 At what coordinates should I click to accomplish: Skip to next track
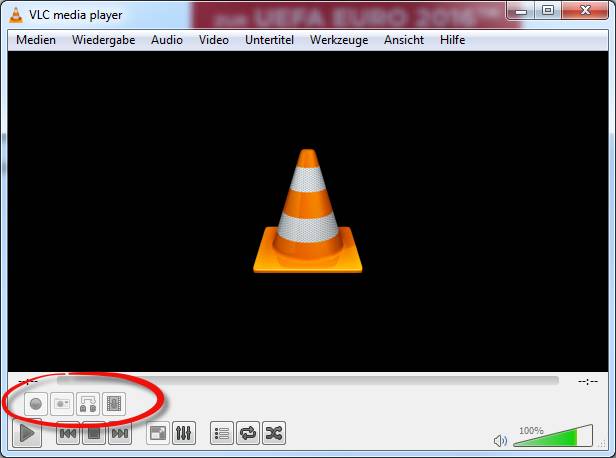pyautogui.click(x=120, y=433)
